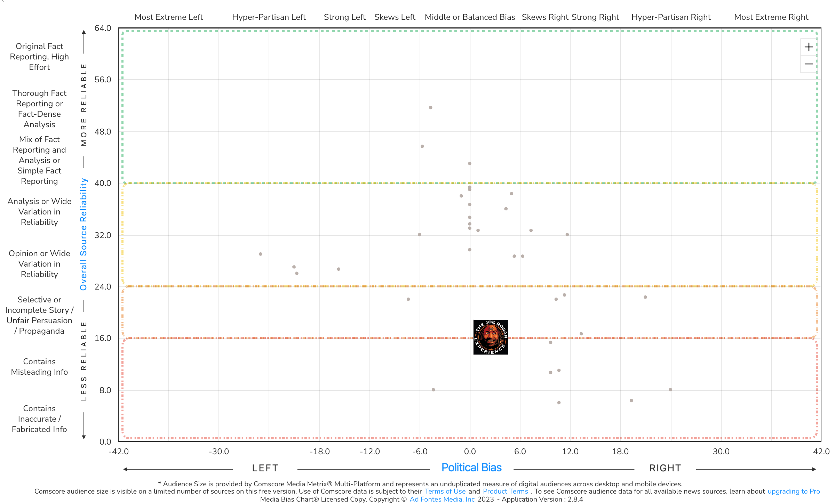Click the Contains Inaccurate / Fabricated Info label
Screen dimensions: 835x504
tap(39, 419)
